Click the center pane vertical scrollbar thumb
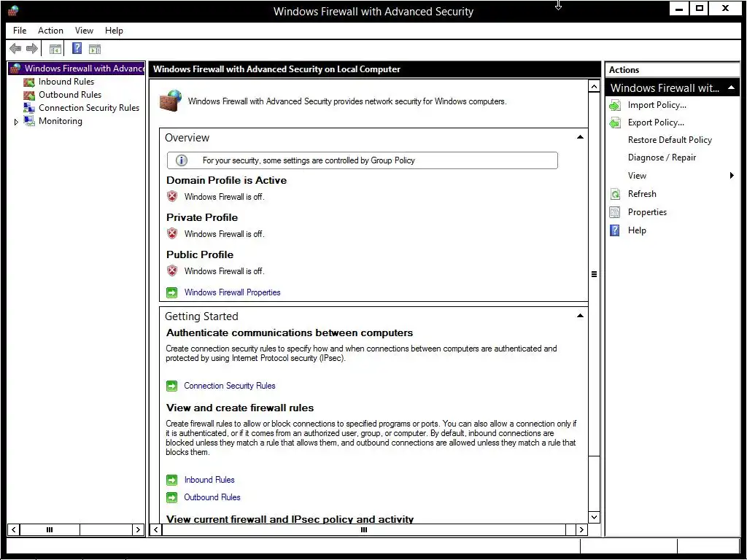This screenshot has width=747, height=560. (594, 274)
